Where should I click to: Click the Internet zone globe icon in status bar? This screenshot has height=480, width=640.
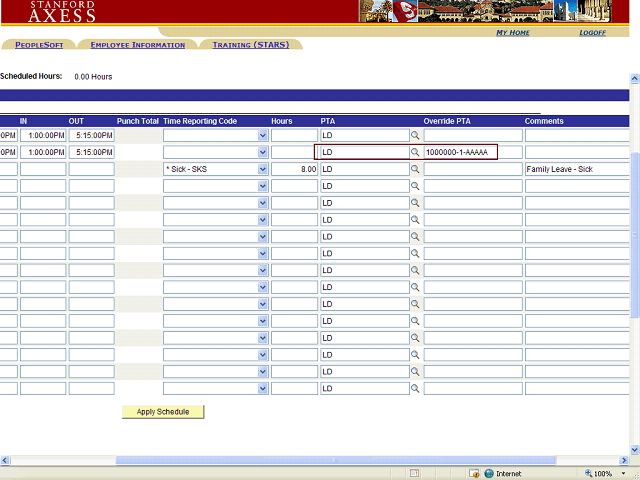coord(489,473)
